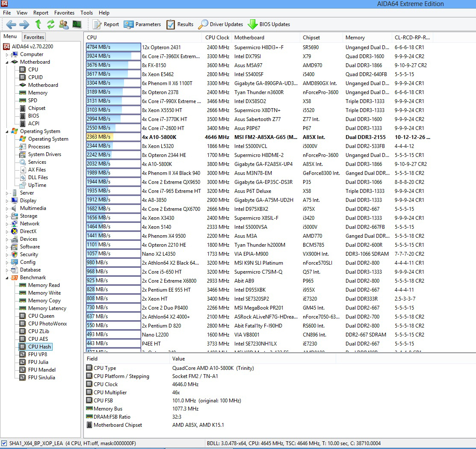The height and width of the screenshot is (449, 476).
Task: Select the CPU Queen benchmark
Action: [41, 316]
